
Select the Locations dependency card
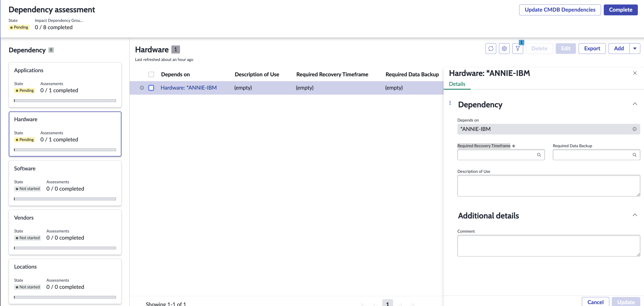pos(65,281)
